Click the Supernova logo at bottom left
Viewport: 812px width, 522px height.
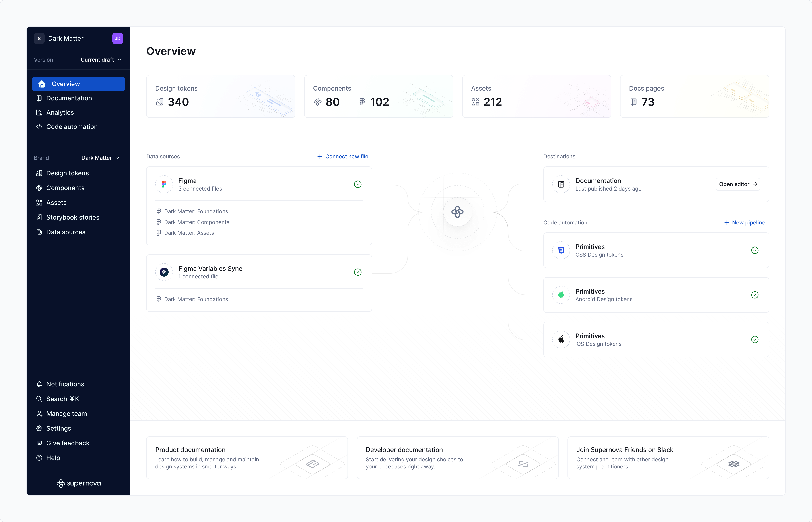(79, 483)
